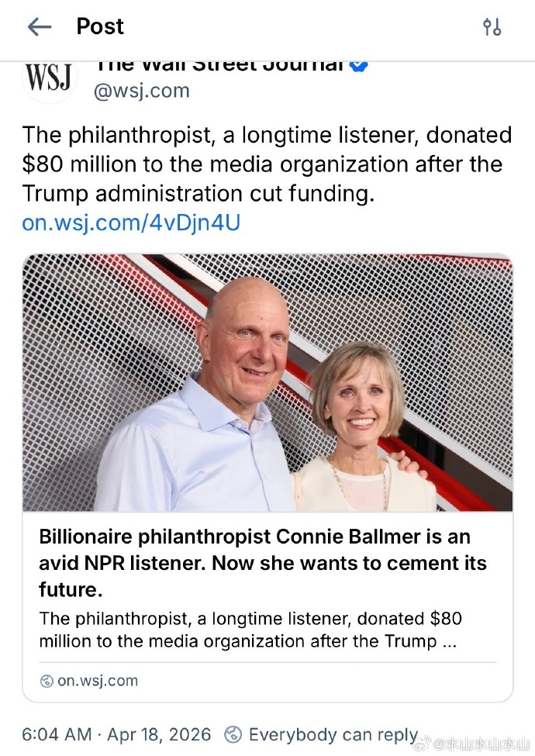Click the reply-settings icon near the timestamp
The height and width of the screenshot is (756, 535).
pyautogui.click(x=233, y=734)
